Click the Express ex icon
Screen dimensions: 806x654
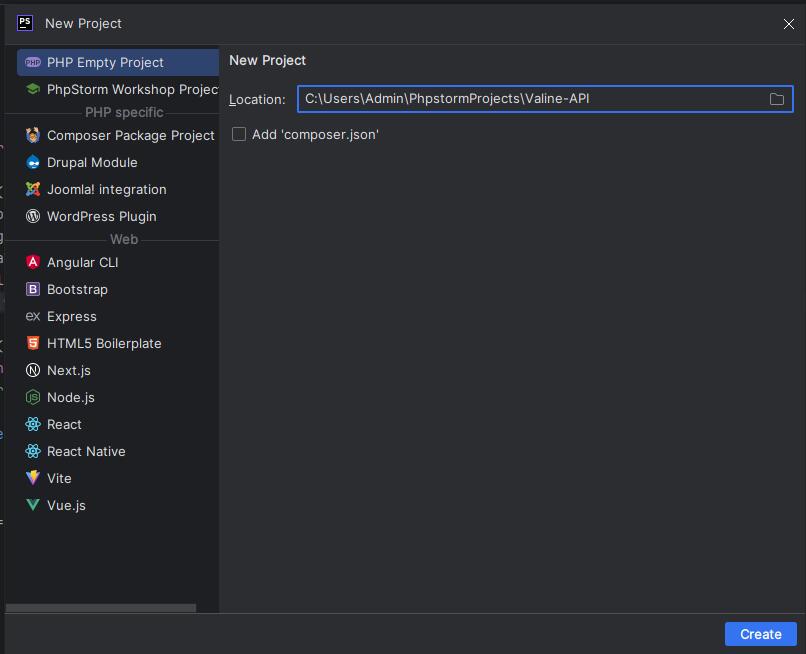coord(33,316)
